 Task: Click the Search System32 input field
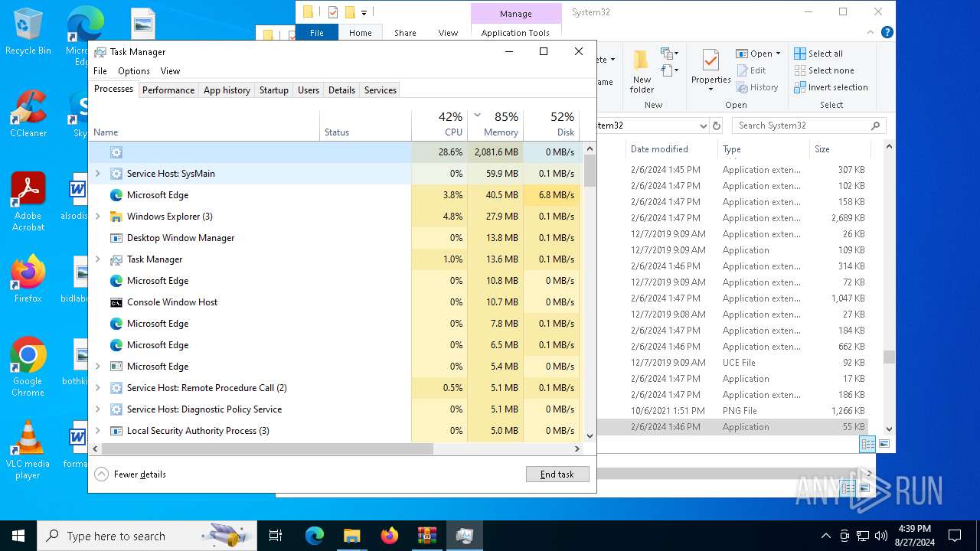[x=809, y=126]
